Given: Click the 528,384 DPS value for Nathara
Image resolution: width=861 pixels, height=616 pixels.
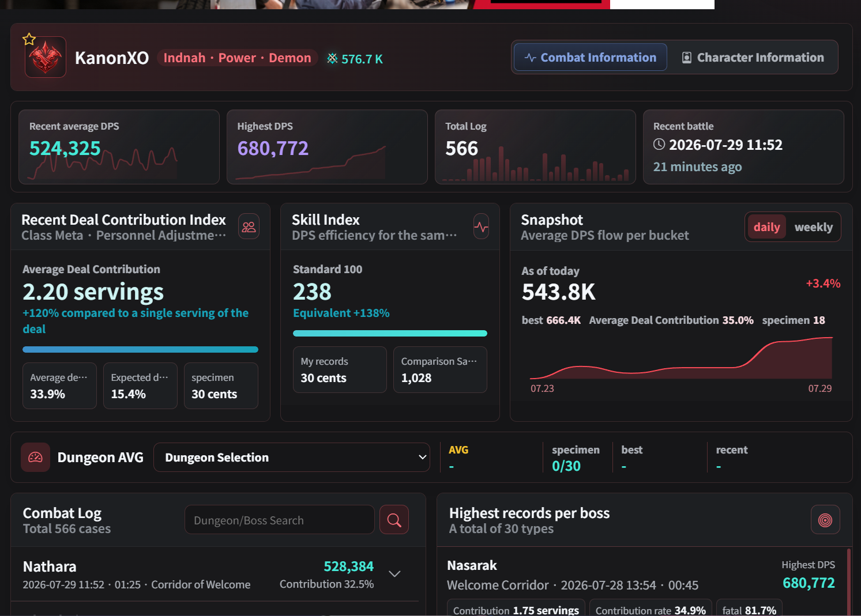Looking at the screenshot, I should tap(348, 566).
